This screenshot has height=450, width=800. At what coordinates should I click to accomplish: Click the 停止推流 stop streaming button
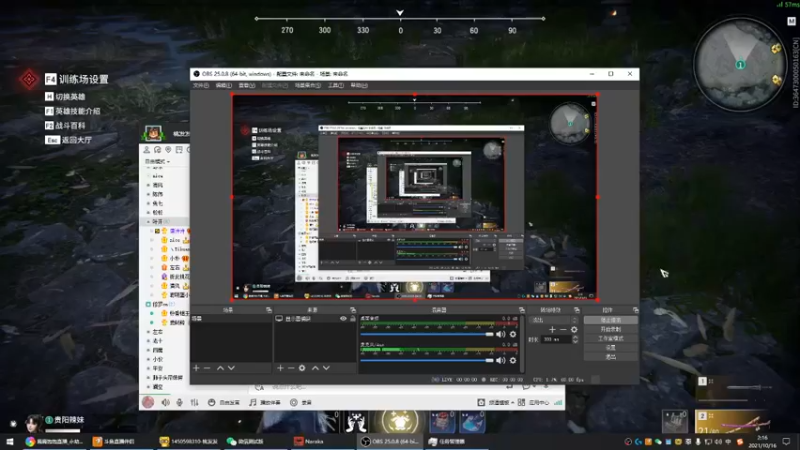coord(611,320)
